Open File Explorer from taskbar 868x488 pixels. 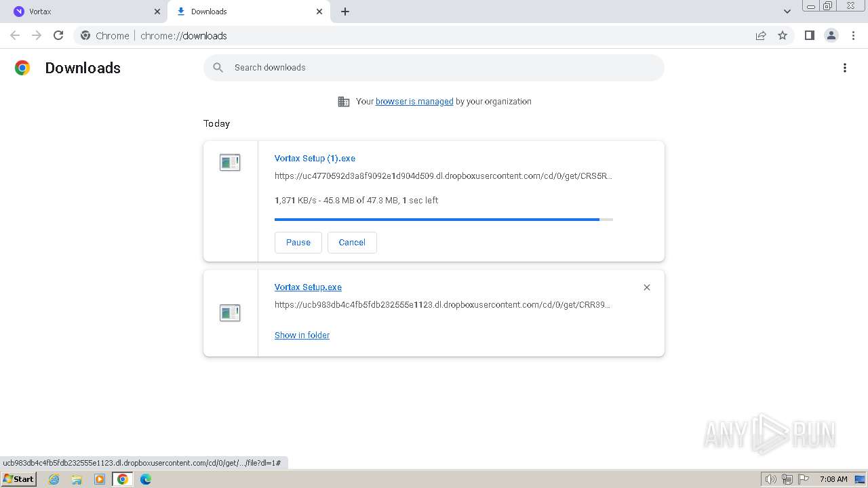coord(77,479)
